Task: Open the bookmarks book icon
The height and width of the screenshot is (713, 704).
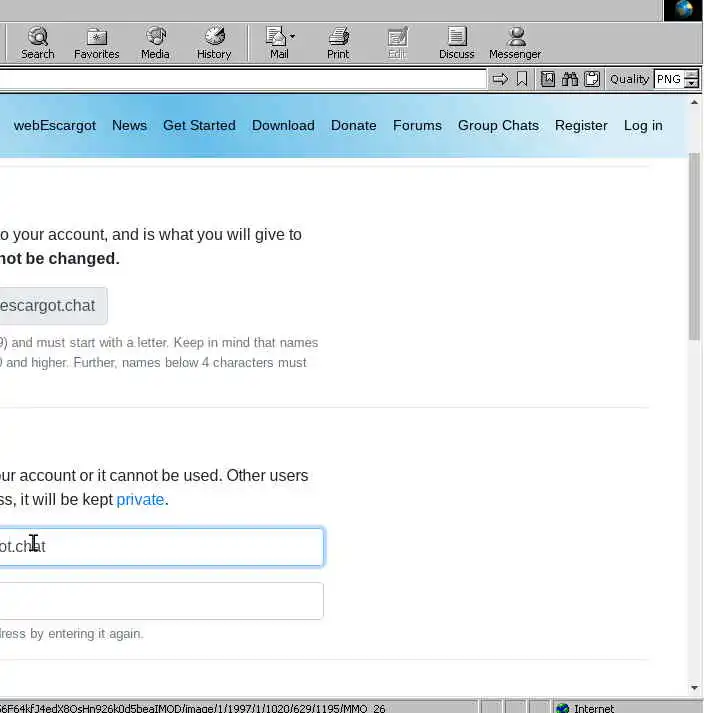Action: (548, 79)
